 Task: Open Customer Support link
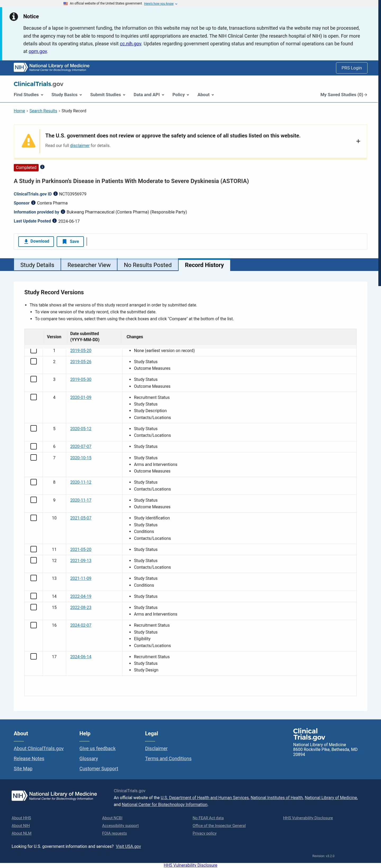click(x=99, y=768)
